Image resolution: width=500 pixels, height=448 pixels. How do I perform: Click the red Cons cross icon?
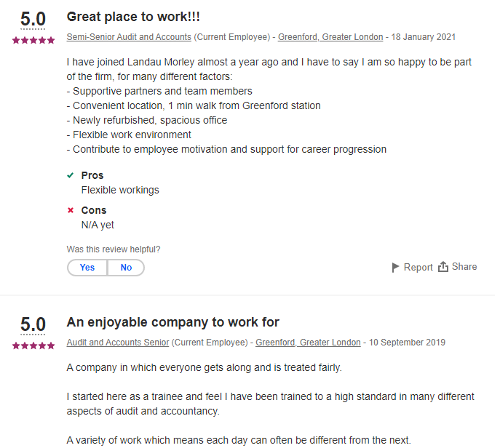(x=71, y=210)
